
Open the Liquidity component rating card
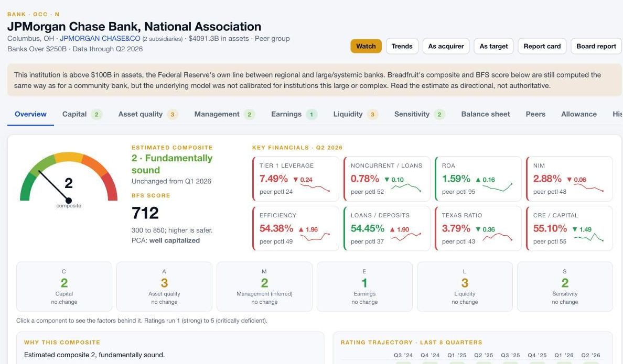click(x=465, y=286)
